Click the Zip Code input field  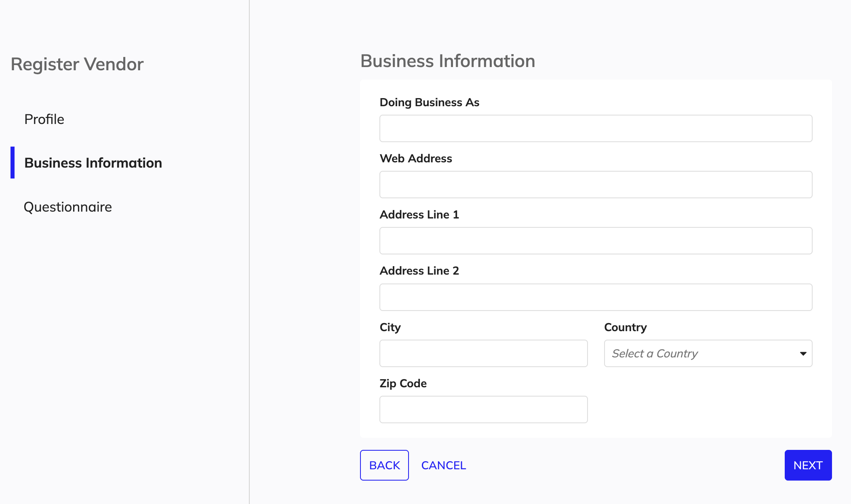coord(483,409)
